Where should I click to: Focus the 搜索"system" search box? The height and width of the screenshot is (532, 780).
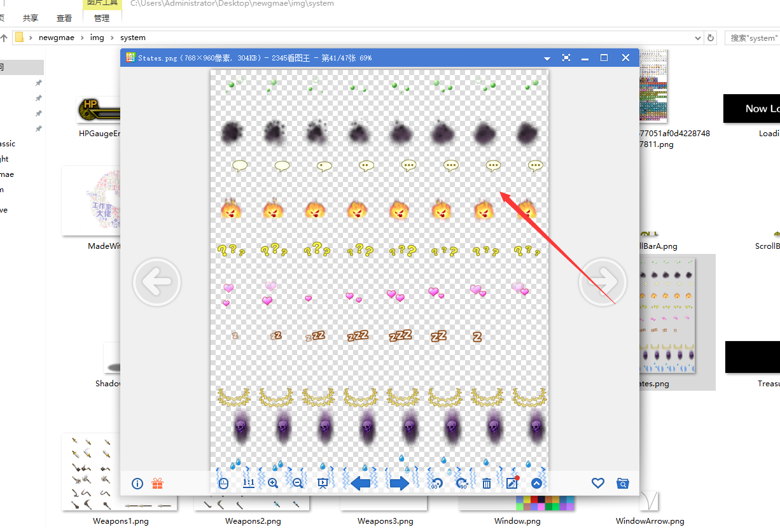[753, 38]
